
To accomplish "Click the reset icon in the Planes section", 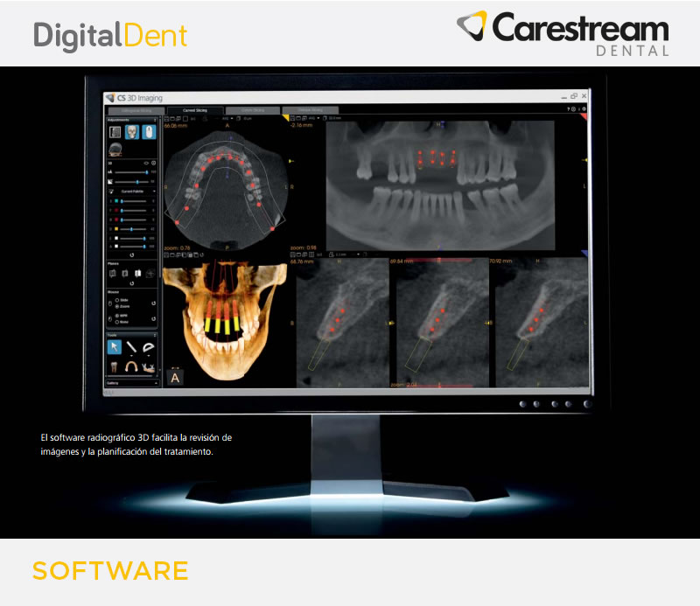I will [131, 283].
